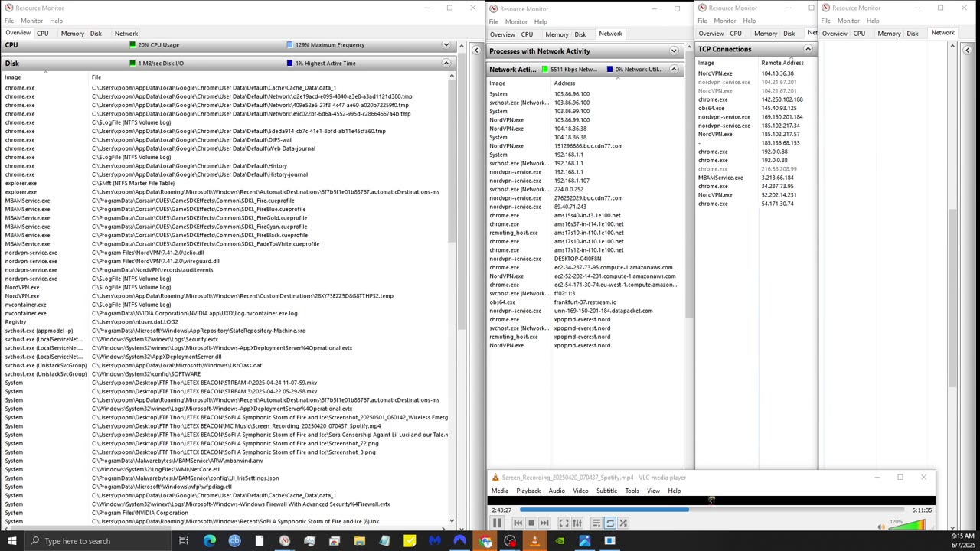Toggle VLC fullscreen mode

coord(564,523)
